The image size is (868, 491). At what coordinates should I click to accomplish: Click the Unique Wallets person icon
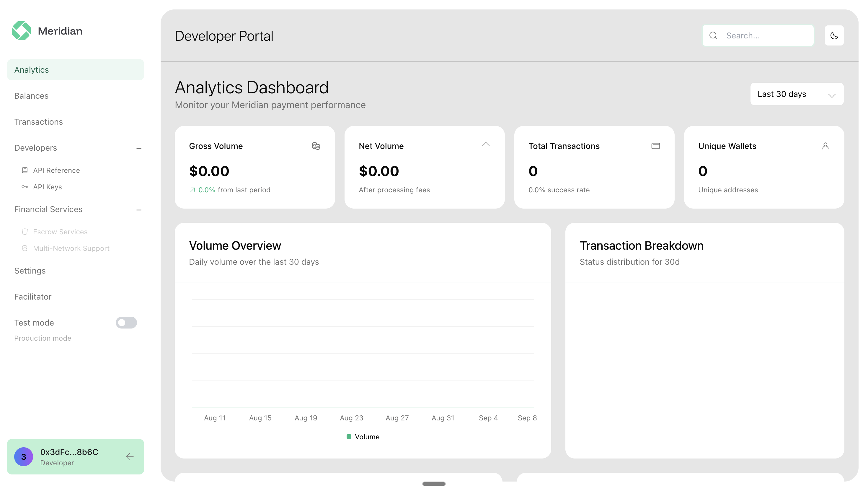coord(825,146)
